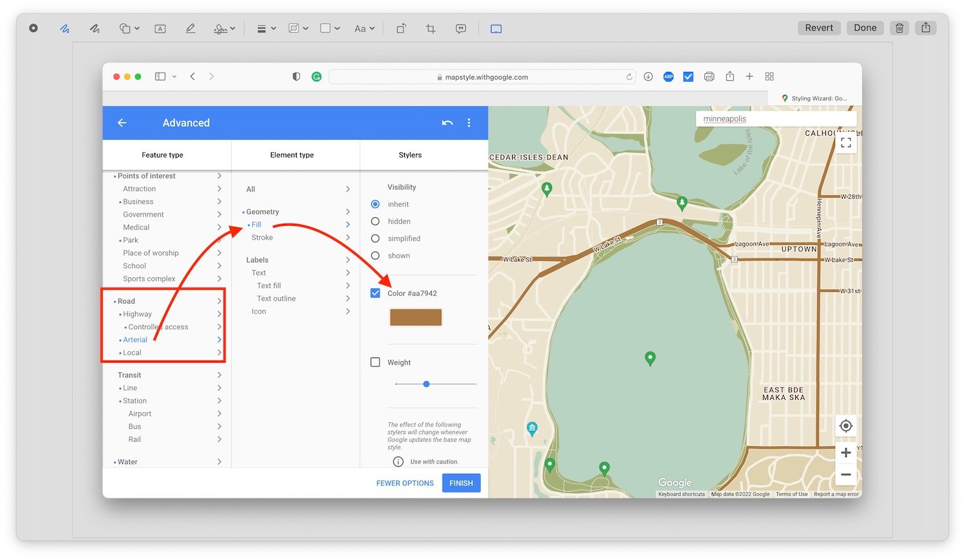This screenshot has width=965, height=560.
Task: Open FEWER OPTIONS at the bottom
Action: [x=405, y=483]
